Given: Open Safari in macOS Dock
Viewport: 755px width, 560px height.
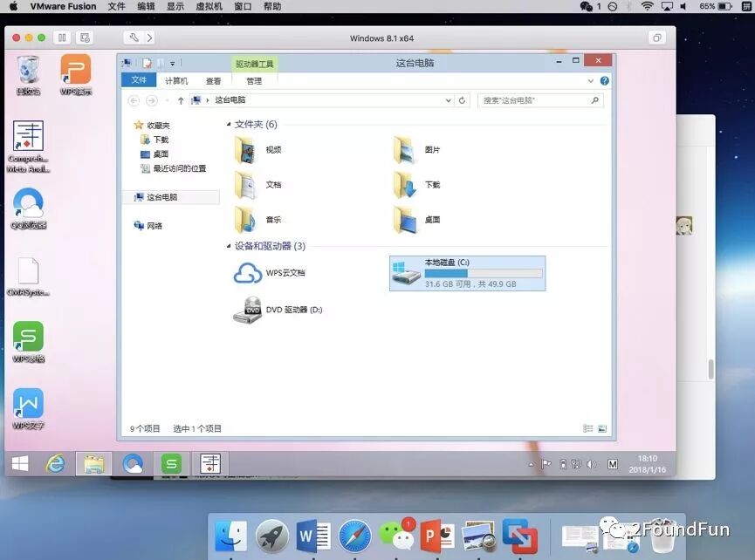Looking at the screenshot, I should click(x=355, y=536).
